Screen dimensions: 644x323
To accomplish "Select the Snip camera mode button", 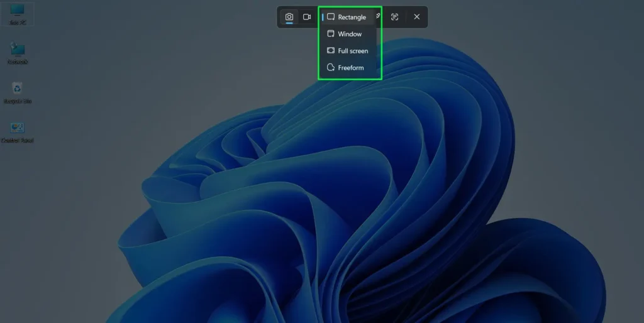I will (289, 17).
